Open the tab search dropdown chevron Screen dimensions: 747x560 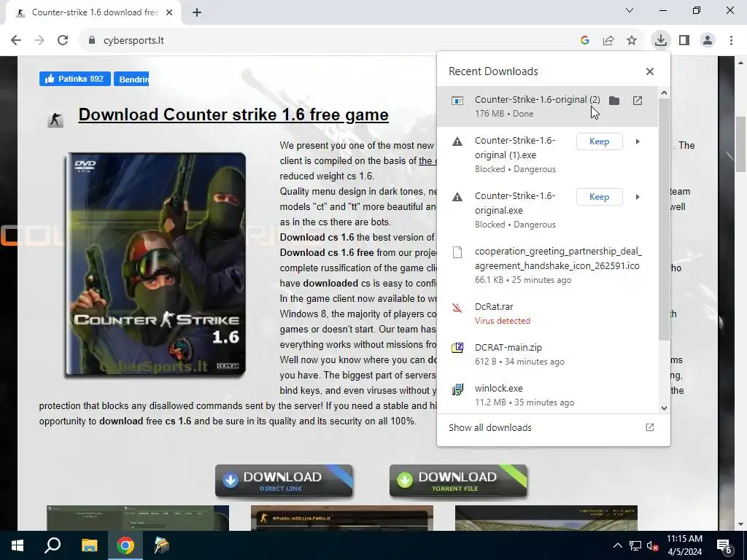(x=630, y=10)
